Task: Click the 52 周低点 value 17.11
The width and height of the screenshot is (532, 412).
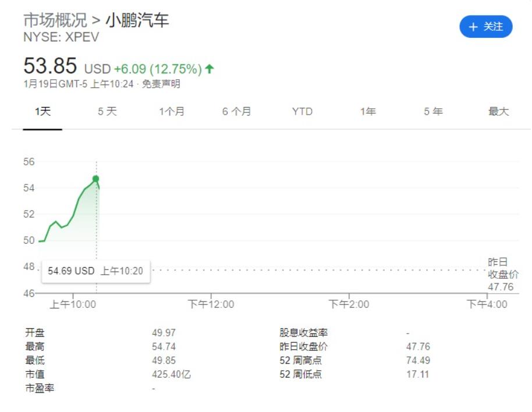Action: coord(418,374)
